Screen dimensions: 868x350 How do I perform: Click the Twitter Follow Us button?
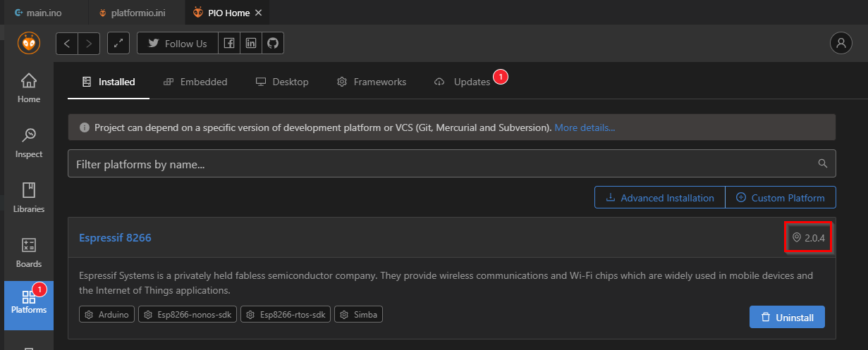[x=178, y=43]
